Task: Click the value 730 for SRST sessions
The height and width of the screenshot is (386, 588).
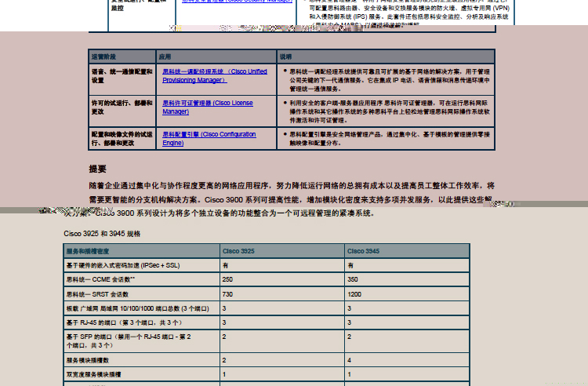Action: 227,294
